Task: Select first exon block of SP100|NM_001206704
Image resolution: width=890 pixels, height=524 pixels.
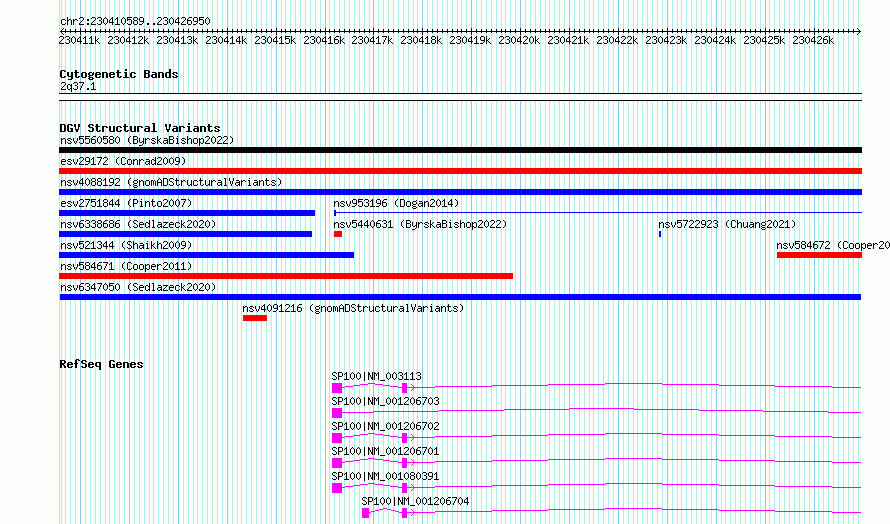Action: pos(366,513)
